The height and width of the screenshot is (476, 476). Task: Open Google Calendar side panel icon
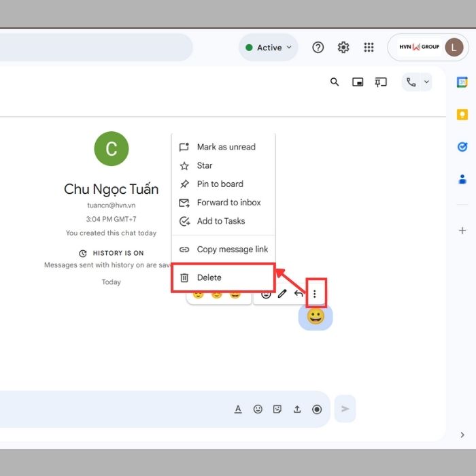[x=462, y=82]
